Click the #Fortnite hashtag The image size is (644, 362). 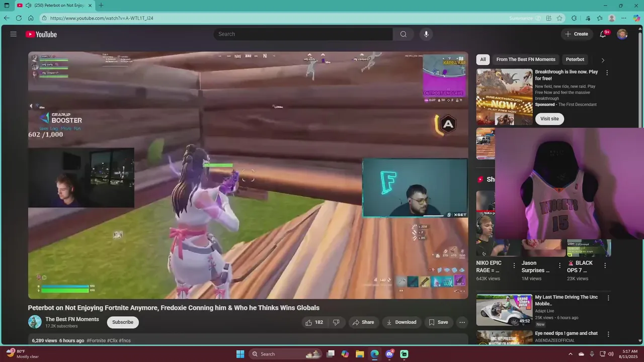96,340
